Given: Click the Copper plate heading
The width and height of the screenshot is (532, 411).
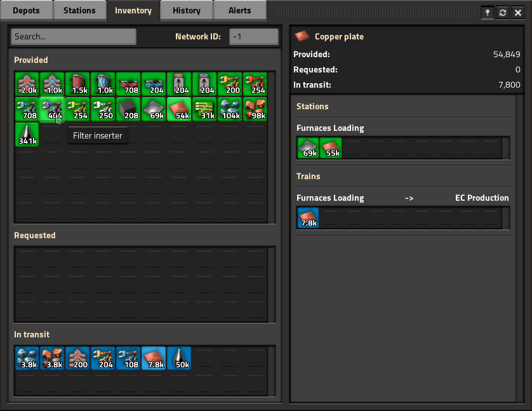Looking at the screenshot, I should tap(339, 36).
